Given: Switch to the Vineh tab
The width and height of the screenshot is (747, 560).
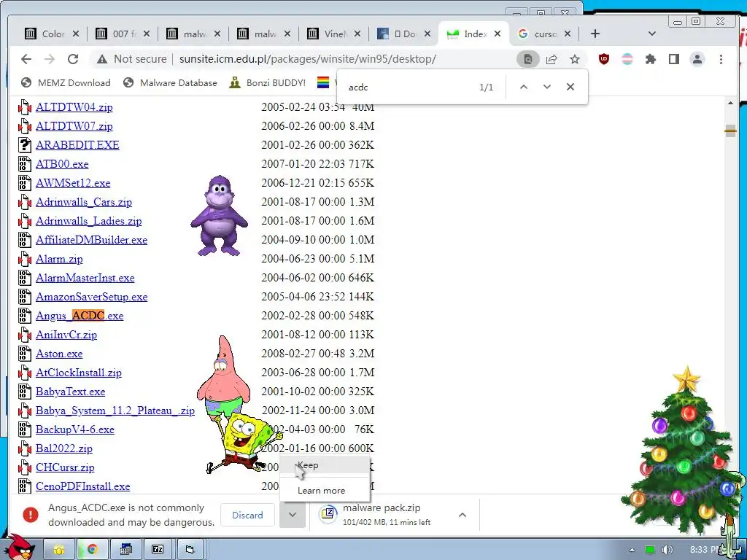Looking at the screenshot, I should pyautogui.click(x=334, y=34).
